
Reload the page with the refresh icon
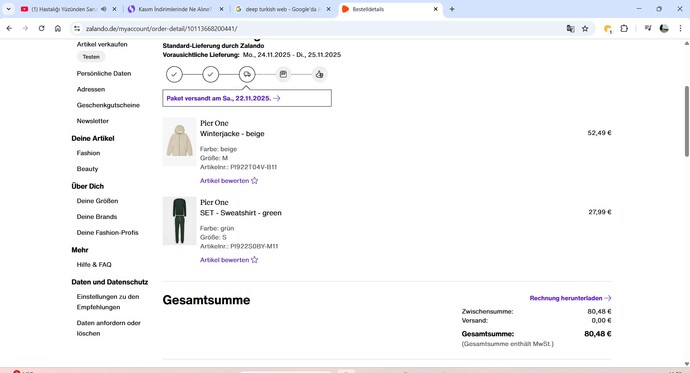pos(41,29)
